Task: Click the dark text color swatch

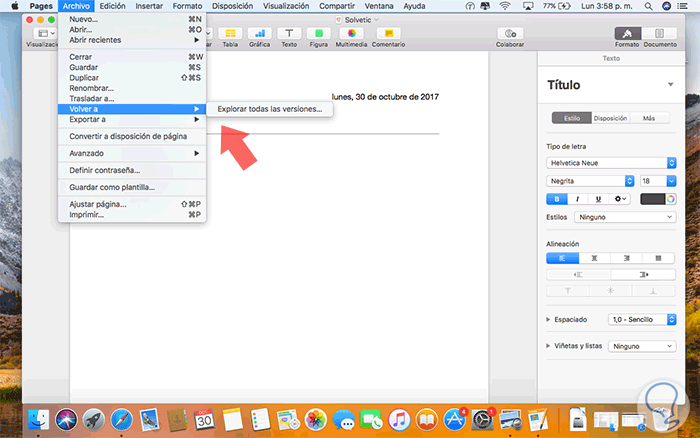Action: [653, 199]
